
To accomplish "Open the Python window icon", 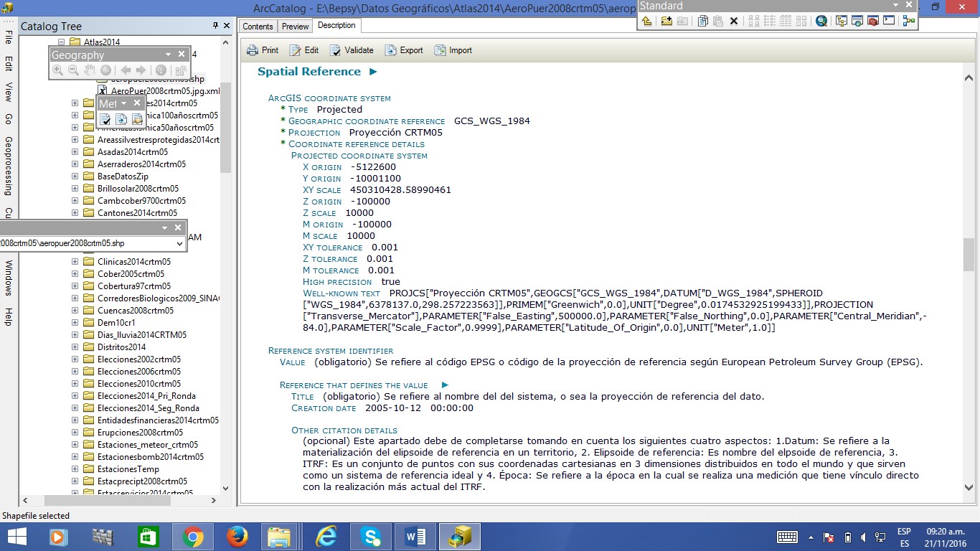I will [x=890, y=21].
